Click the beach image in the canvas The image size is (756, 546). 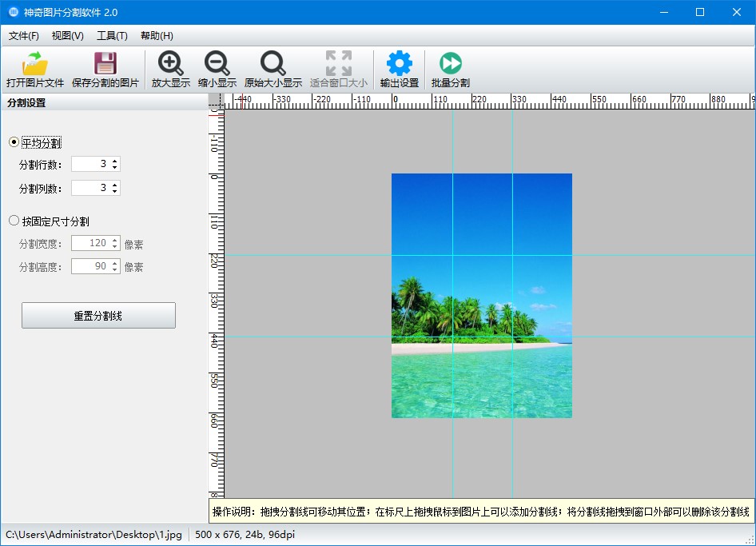click(481, 296)
